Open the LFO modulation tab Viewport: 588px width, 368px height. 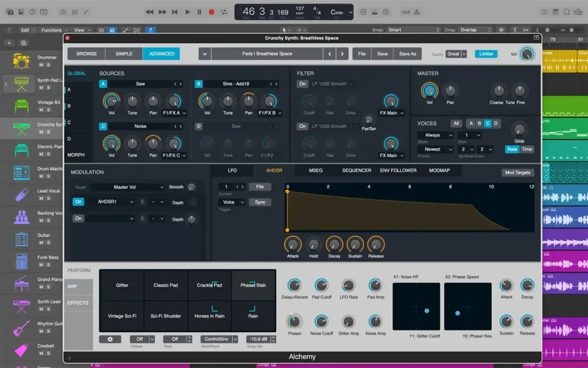point(232,171)
